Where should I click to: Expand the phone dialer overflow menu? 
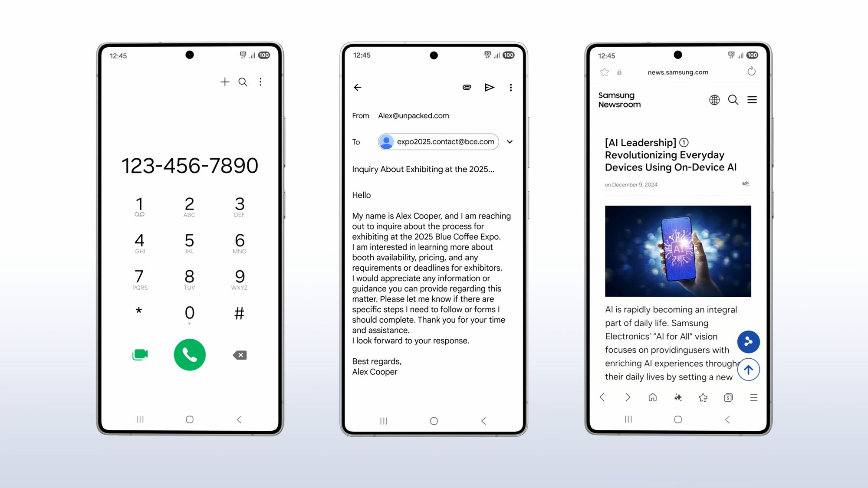260,82
